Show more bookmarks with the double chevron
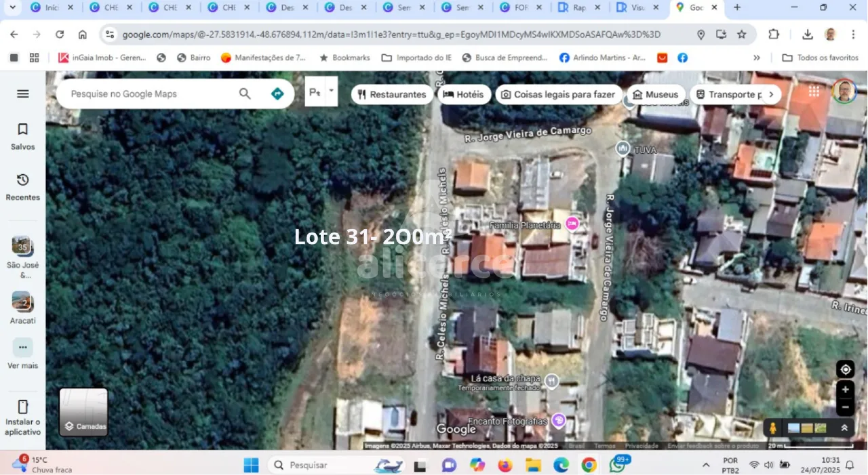 [x=757, y=58]
